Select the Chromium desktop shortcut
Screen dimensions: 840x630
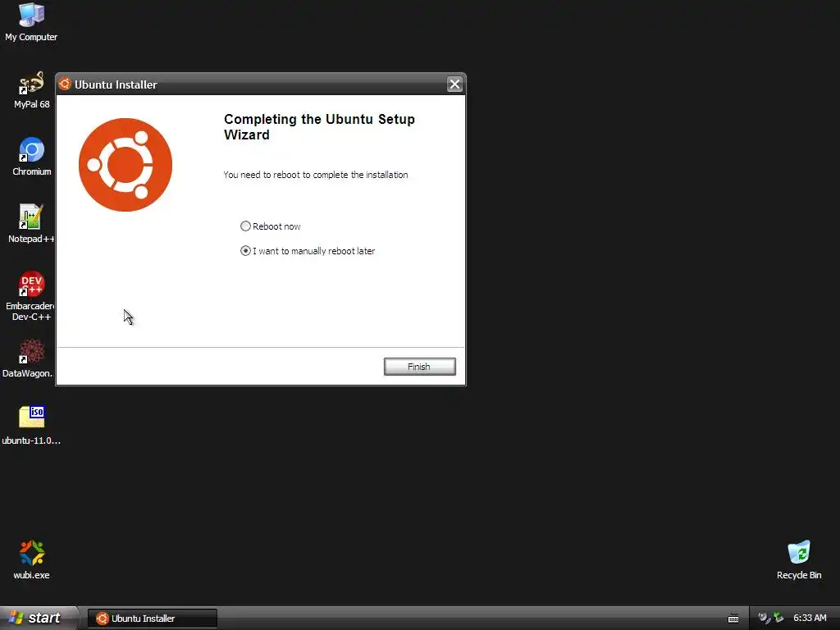32,157
